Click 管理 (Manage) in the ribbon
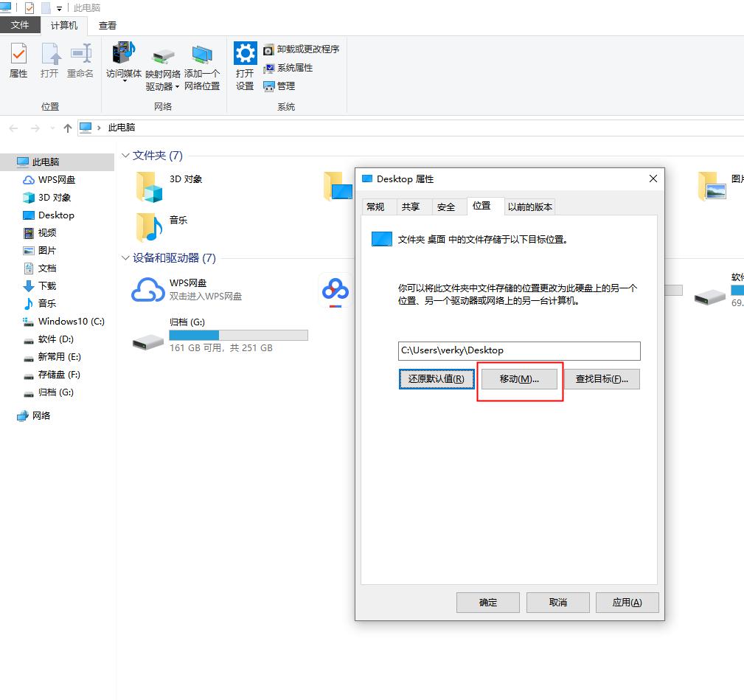The image size is (744, 700). [279, 86]
